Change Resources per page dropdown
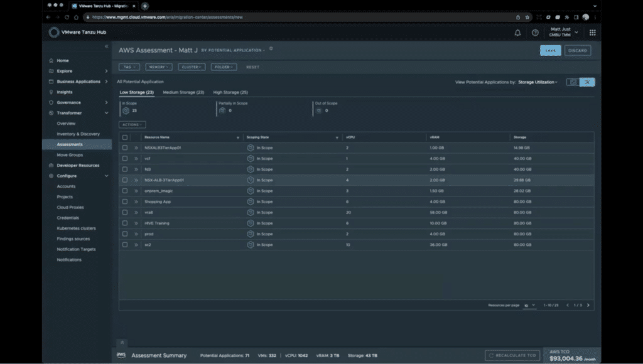 529,306
